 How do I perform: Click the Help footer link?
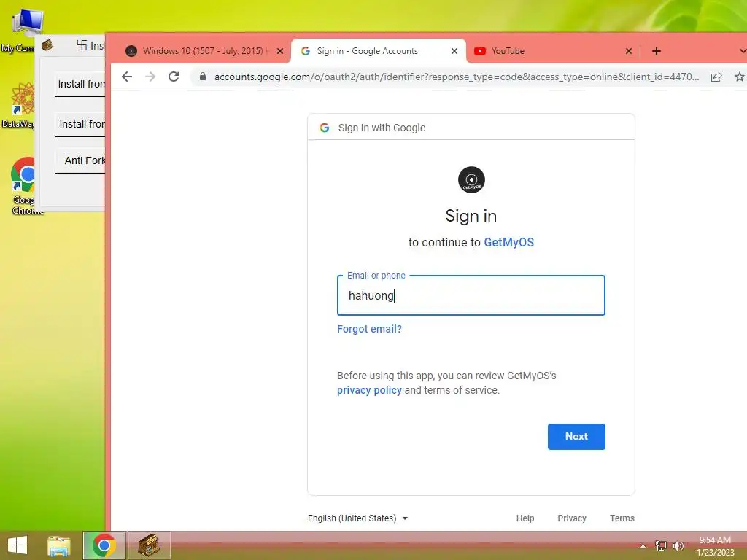(525, 518)
